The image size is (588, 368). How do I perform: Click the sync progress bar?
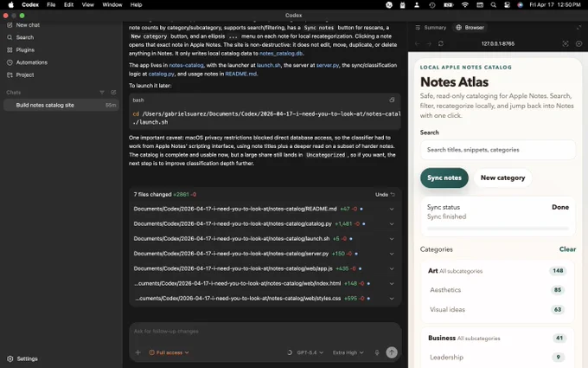click(497, 229)
